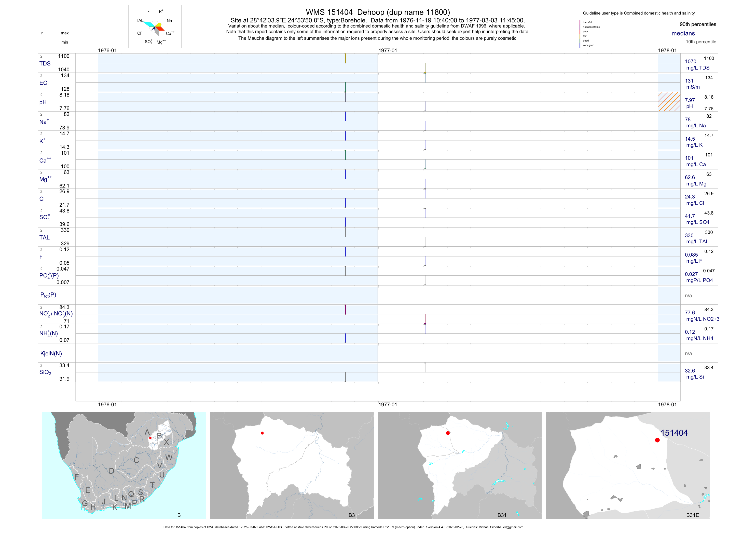Click the Maucha ion diagram
This screenshot has height=535, width=756.
[x=155, y=27]
